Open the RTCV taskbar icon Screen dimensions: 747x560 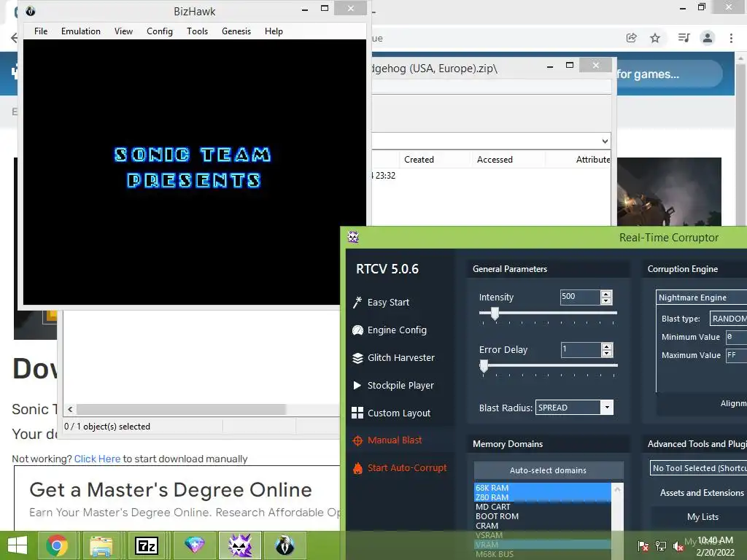point(239,545)
